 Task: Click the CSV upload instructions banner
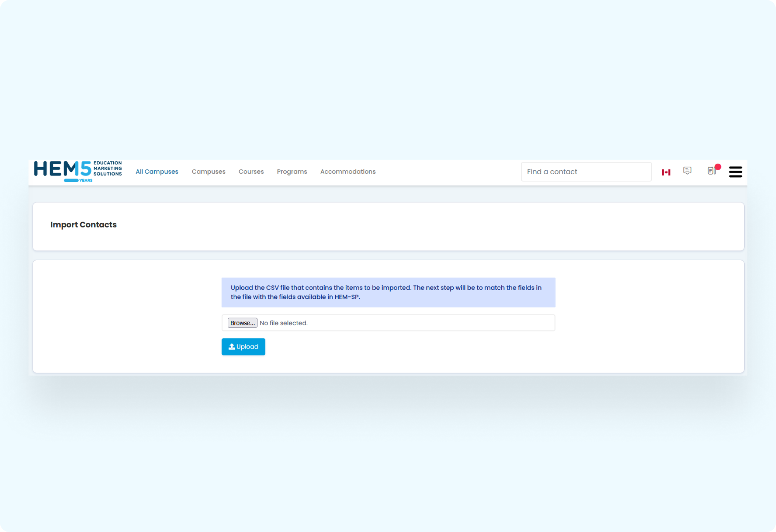pyautogui.click(x=388, y=292)
